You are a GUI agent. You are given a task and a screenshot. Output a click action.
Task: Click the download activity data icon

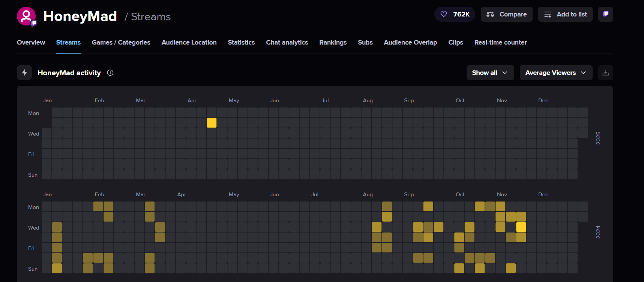coord(605,73)
